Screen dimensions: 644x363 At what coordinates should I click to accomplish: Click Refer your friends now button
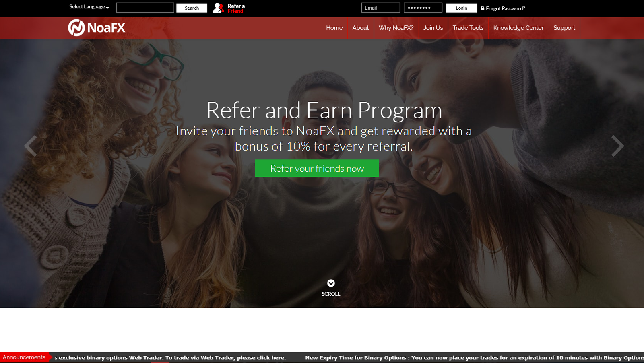click(x=317, y=168)
